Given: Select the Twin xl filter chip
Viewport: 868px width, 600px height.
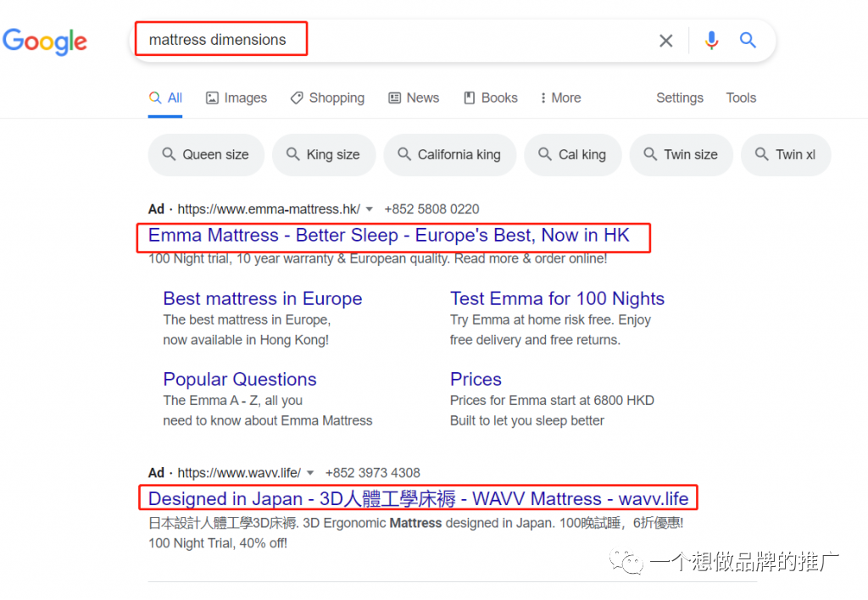Looking at the screenshot, I should (785, 154).
